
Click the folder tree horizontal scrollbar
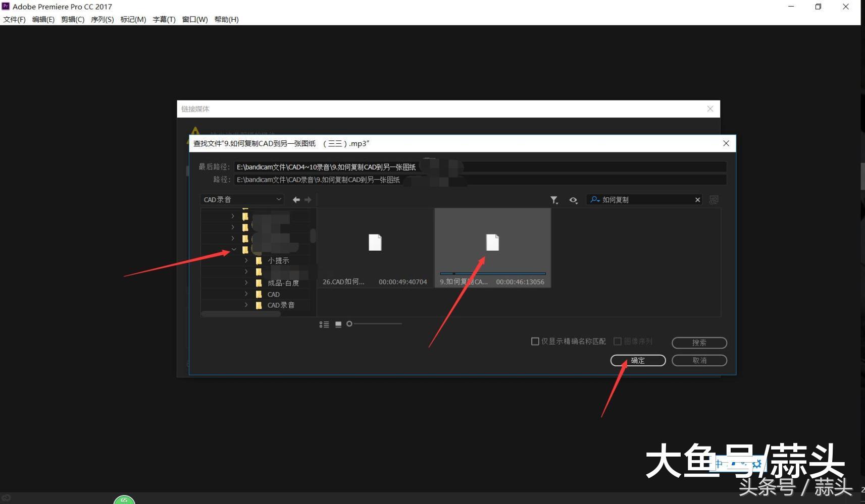pyautogui.click(x=241, y=314)
